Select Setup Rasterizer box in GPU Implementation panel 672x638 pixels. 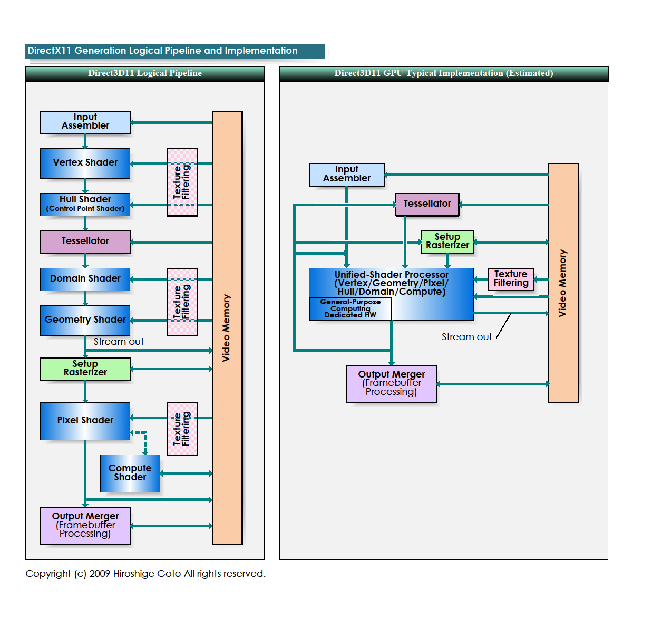point(447,241)
